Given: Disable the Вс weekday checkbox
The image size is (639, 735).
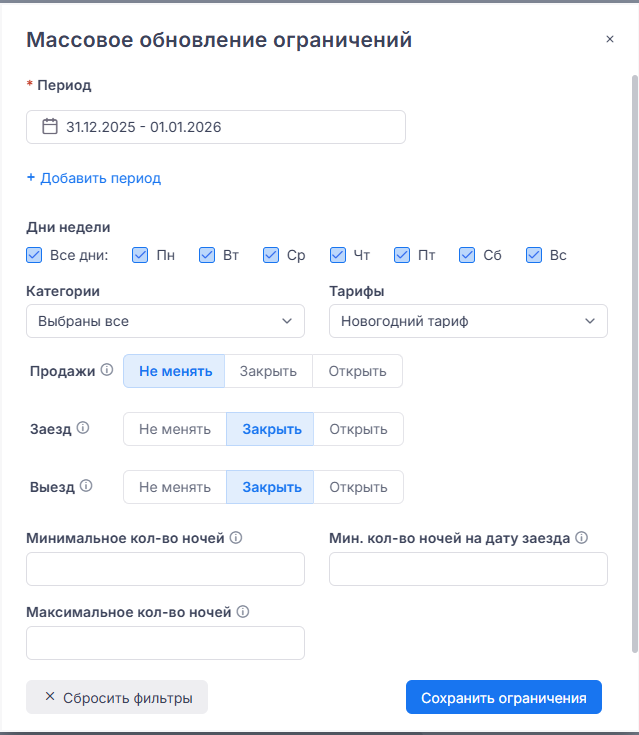Looking at the screenshot, I should click(x=534, y=255).
